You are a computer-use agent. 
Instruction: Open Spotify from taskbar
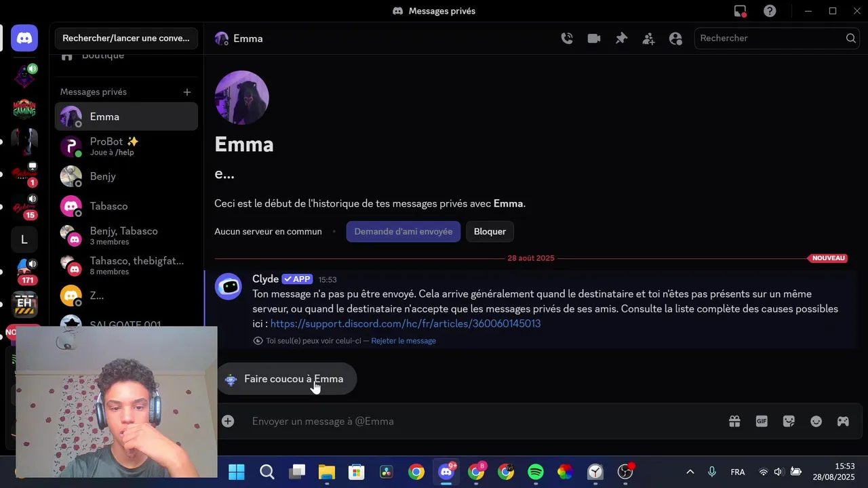click(536, 472)
